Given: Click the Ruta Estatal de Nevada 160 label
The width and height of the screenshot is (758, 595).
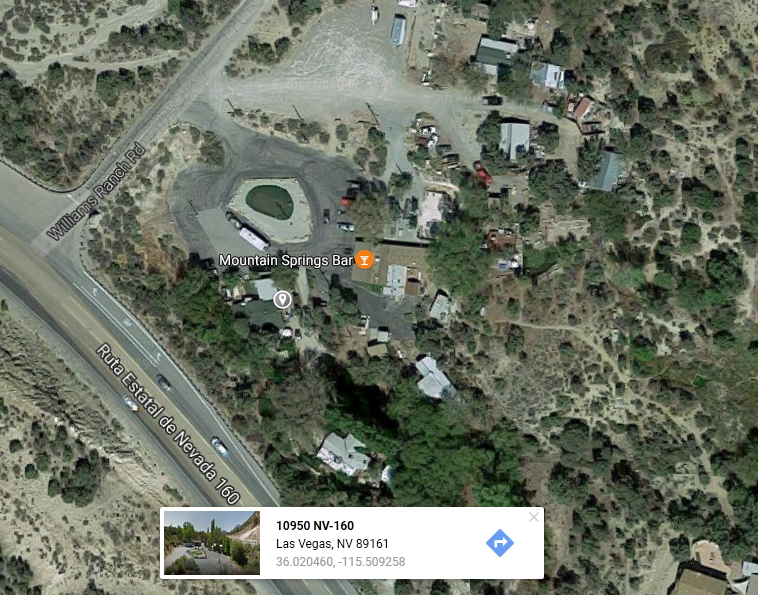Looking at the screenshot, I should click(168, 424).
